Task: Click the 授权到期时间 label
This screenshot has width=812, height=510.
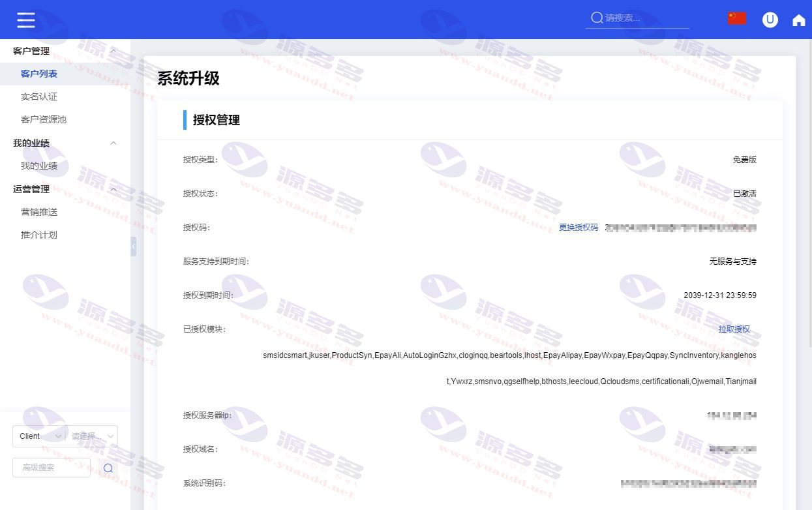Action: [x=209, y=295]
